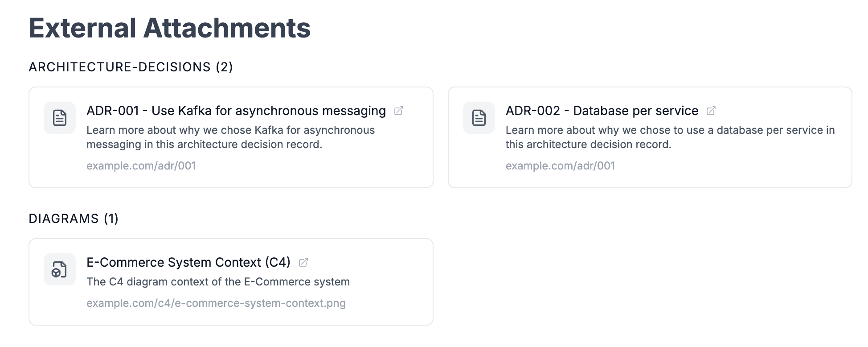The width and height of the screenshot is (868, 347).
Task: Click the e-commerce-system-context.png URL text
Action: [217, 302]
